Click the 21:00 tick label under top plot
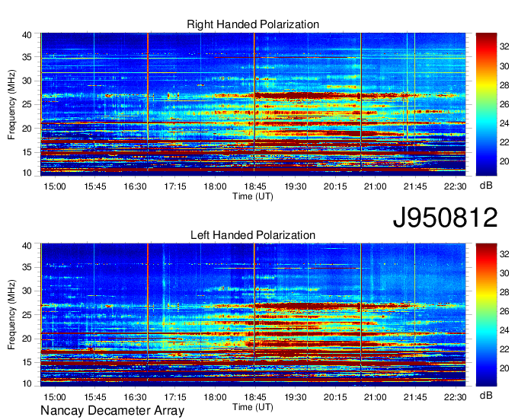Screen dimensions: 518x420 point(376,186)
